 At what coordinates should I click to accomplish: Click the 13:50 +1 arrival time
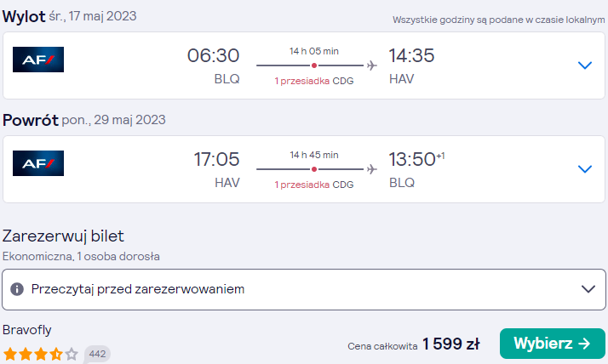[417, 159]
